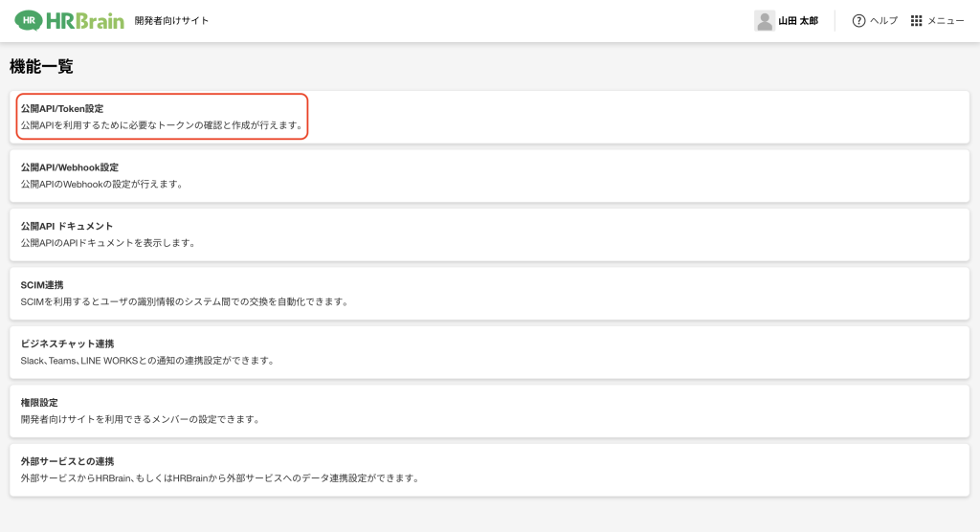980x532 pixels.
Task: Open the メニュー label in the header
Action: 946,21
